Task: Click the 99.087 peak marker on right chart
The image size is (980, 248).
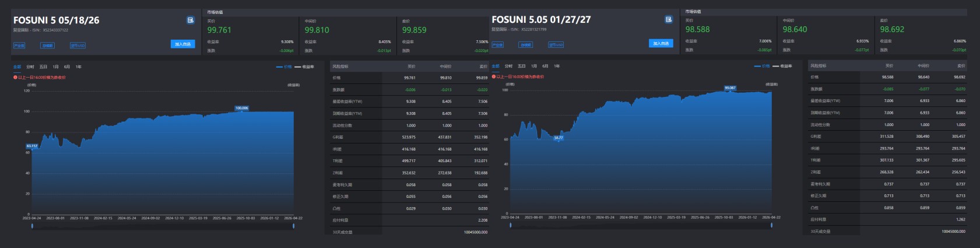Action: (730, 88)
